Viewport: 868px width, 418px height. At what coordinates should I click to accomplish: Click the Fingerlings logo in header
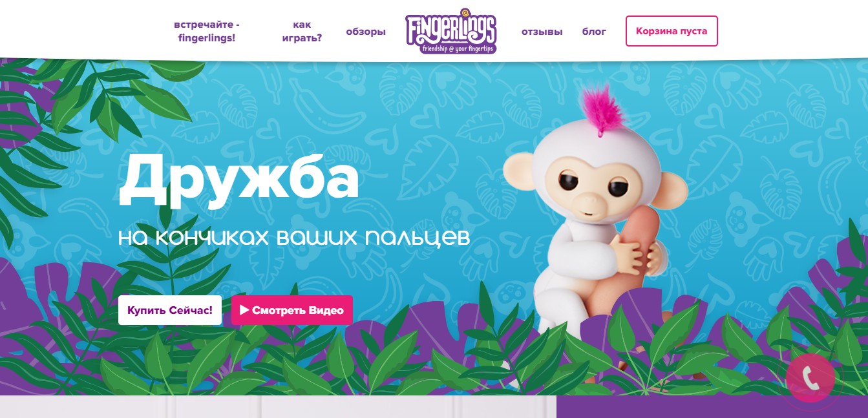[451, 31]
